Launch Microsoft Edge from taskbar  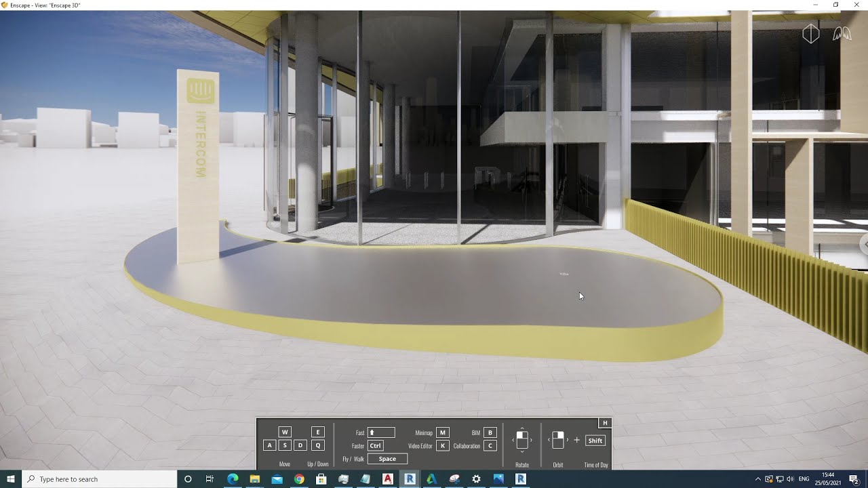[233, 479]
